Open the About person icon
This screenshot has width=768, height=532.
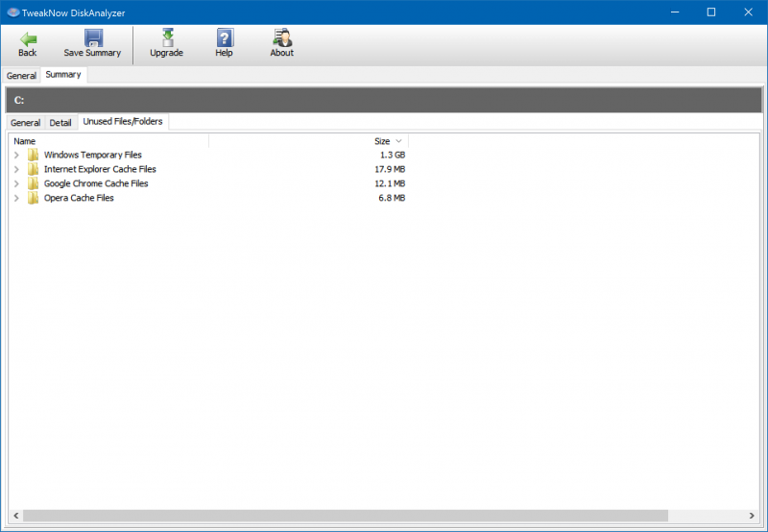(282, 37)
